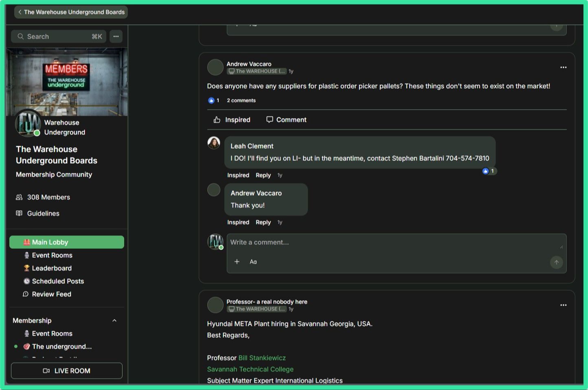This screenshot has width=588, height=390.
Task: Click the Professor post author avatar
Action: point(215,305)
